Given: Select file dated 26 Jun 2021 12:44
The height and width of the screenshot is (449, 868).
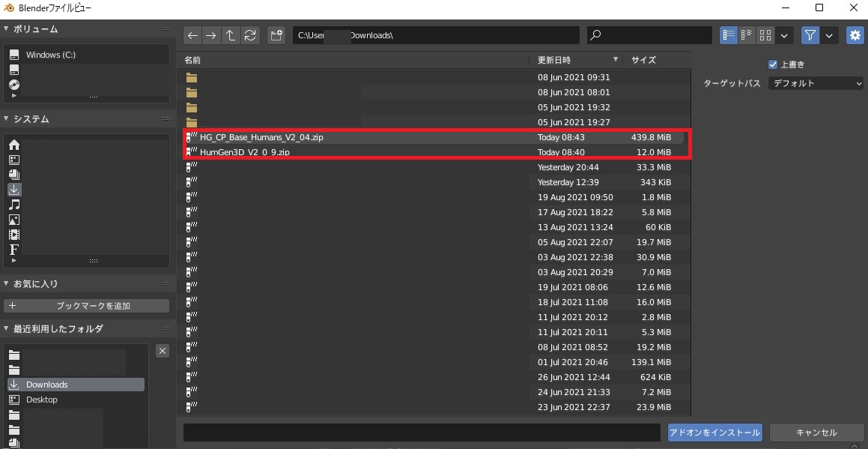Looking at the screenshot, I should [x=434, y=378].
